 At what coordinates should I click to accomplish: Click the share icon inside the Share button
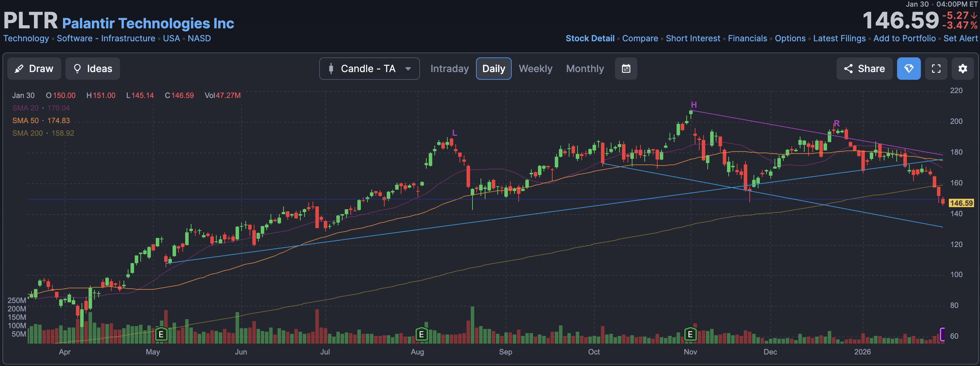pos(848,69)
